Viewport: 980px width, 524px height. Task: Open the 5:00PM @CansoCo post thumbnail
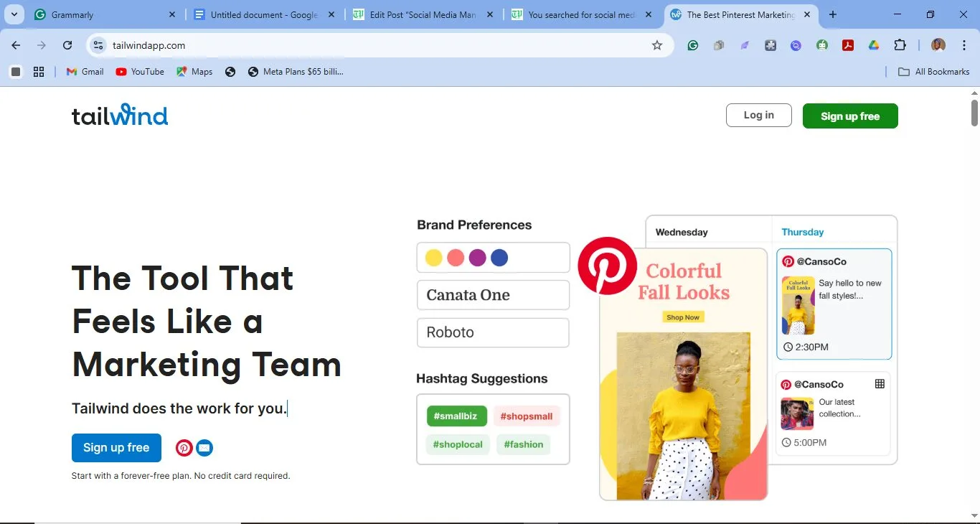tap(797, 413)
